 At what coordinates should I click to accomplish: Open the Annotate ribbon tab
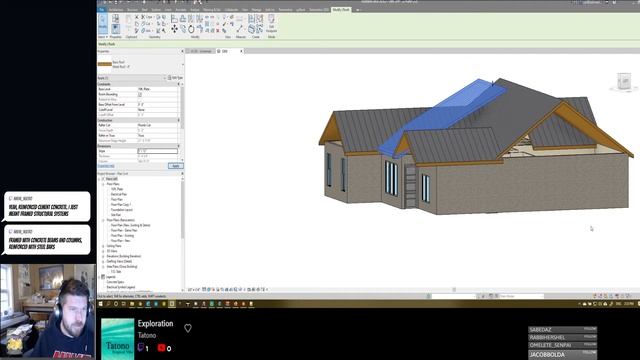pyautogui.click(x=181, y=10)
